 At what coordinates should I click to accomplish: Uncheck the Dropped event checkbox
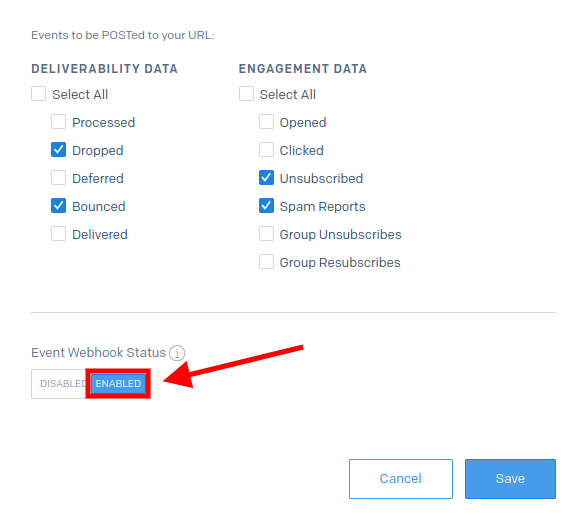click(x=59, y=150)
